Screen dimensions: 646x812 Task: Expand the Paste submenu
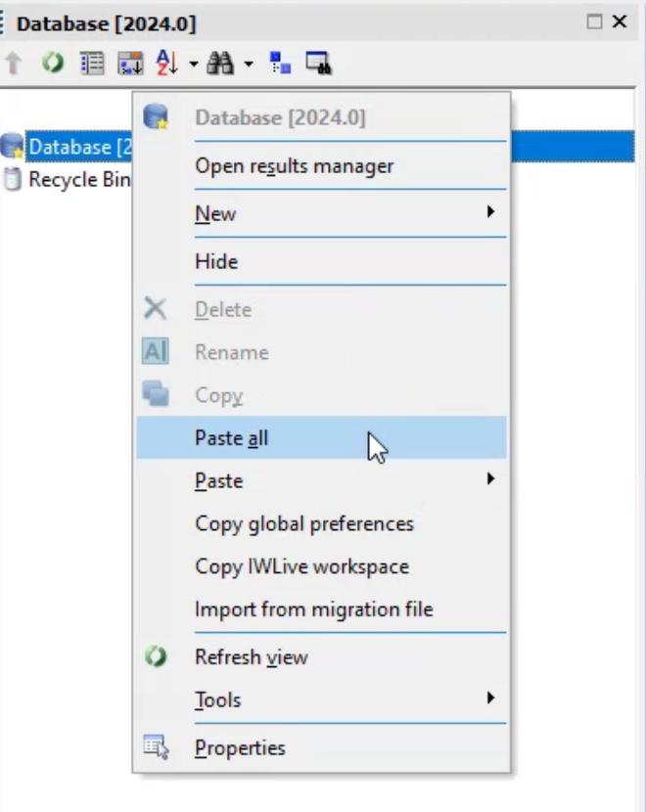(322, 480)
